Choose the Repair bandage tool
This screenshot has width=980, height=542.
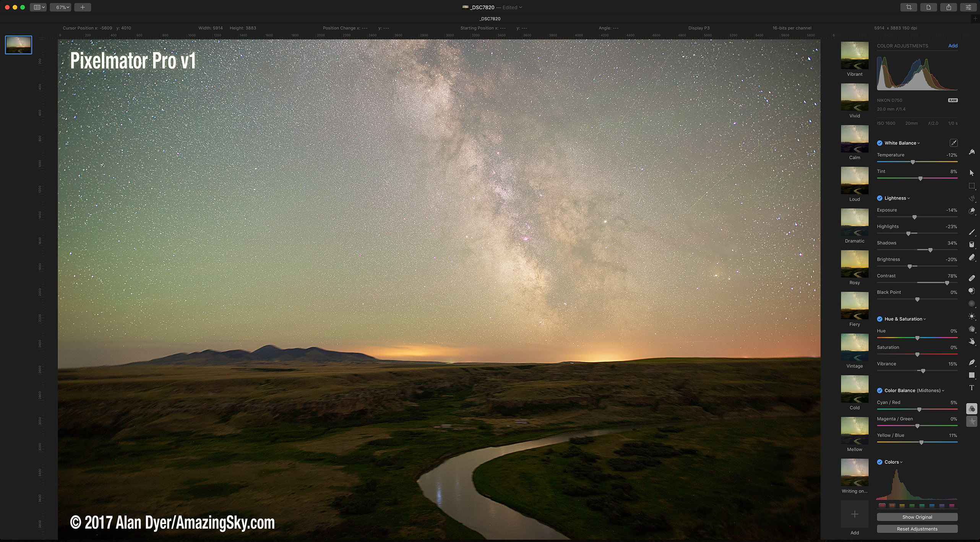(x=972, y=278)
